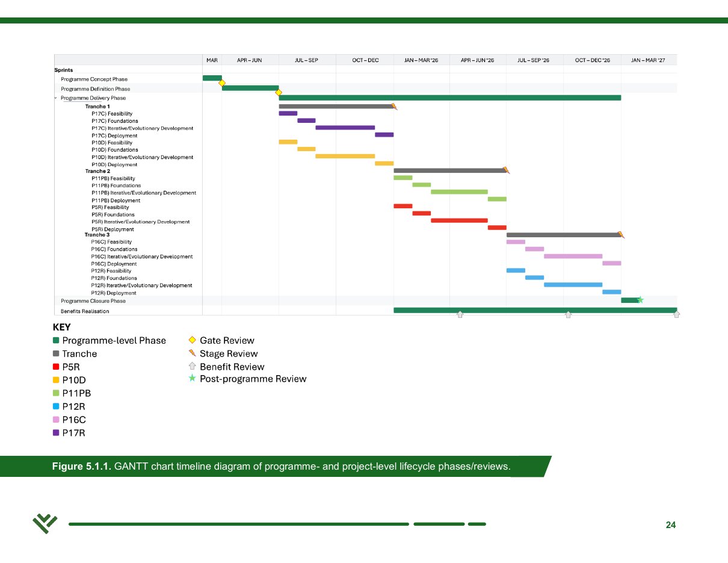Select the Tranche 2 row label
This screenshot has height=563, width=728.
coord(97,171)
